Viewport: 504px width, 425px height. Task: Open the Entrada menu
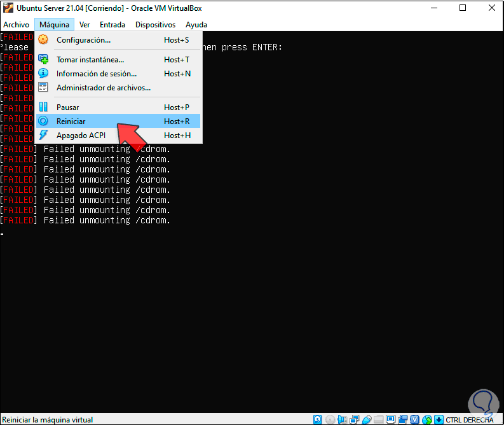[x=112, y=25]
